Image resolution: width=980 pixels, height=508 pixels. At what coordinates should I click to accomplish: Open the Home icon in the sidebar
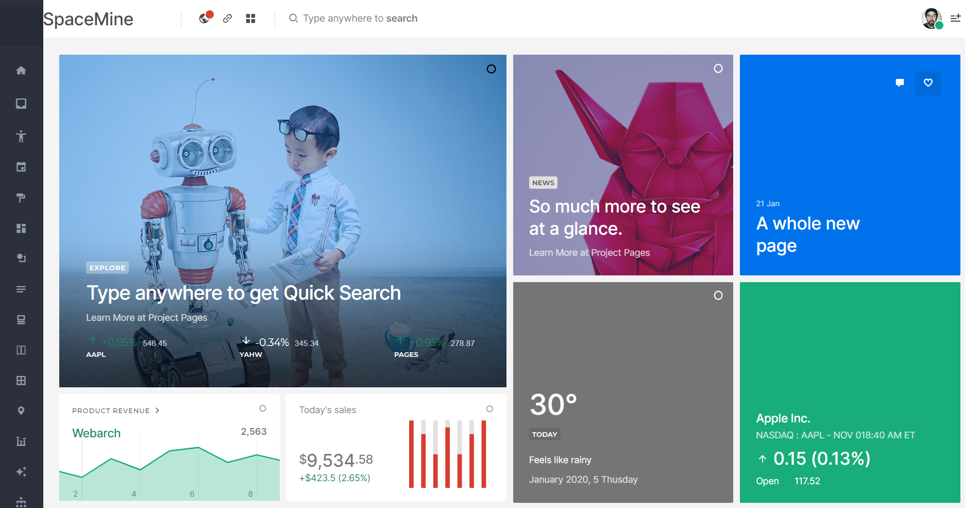tap(21, 70)
